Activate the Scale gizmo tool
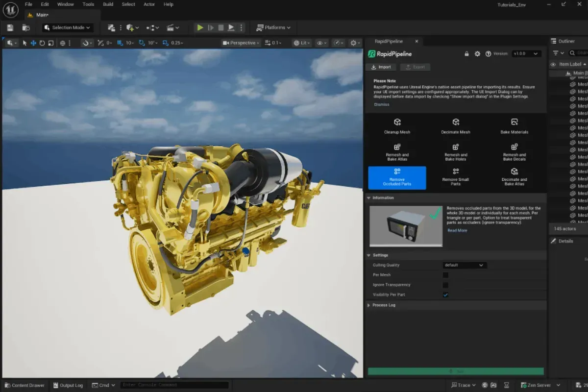Image resolution: width=588 pixels, height=392 pixels. (50, 43)
